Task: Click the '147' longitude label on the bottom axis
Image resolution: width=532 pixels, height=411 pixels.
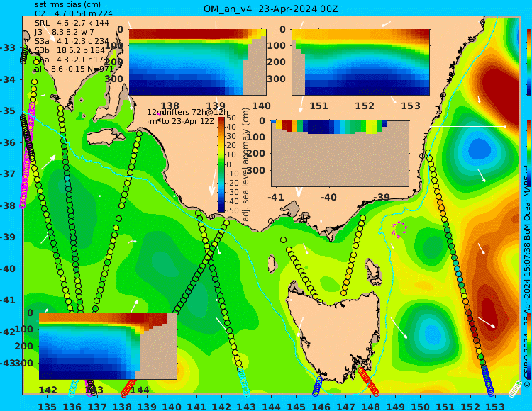Action: click(x=345, y=406)
